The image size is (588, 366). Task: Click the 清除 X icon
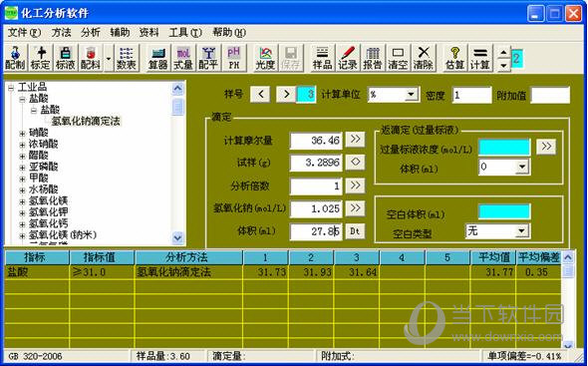[423, 58]
